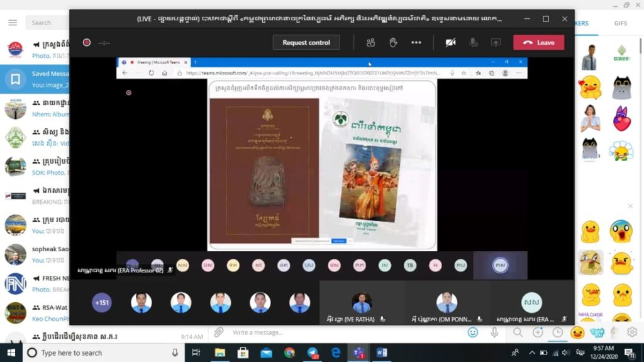
Task: Click the Type here to search taskbar box
Action: pos(103,353)
